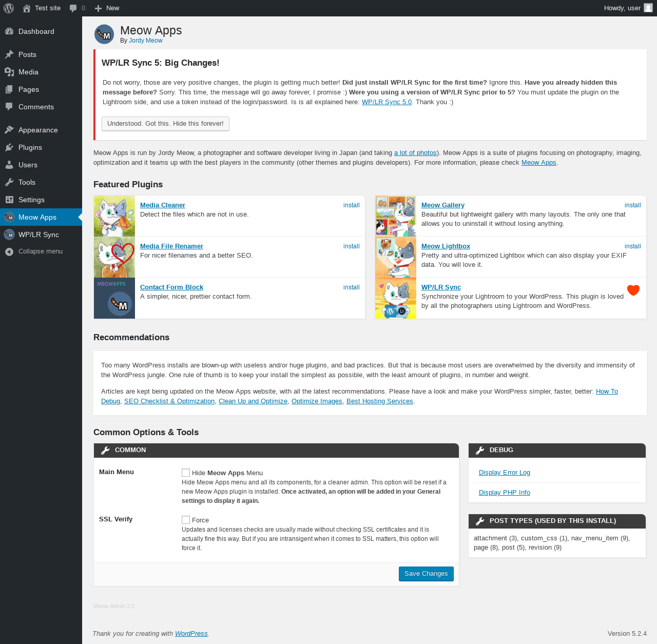This screenshot has width=657, height=644.
Task: Click the user avatar in admin bar
Action: pos(648,8)
